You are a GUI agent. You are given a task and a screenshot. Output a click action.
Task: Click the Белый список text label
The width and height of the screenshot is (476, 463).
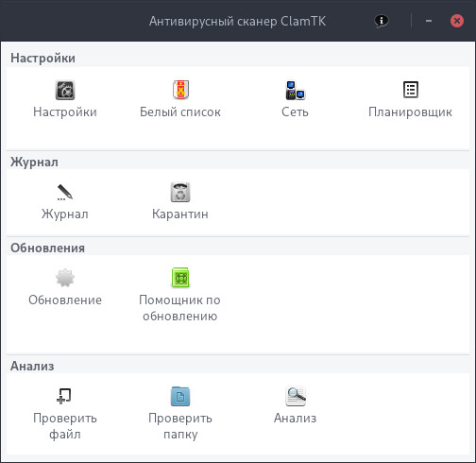(x=180, y=112)
